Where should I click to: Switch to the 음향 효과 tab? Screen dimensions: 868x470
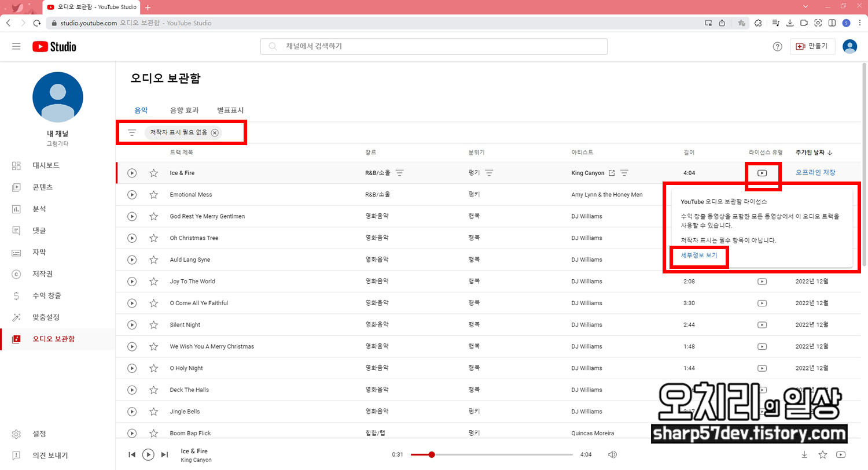(184, 110)
